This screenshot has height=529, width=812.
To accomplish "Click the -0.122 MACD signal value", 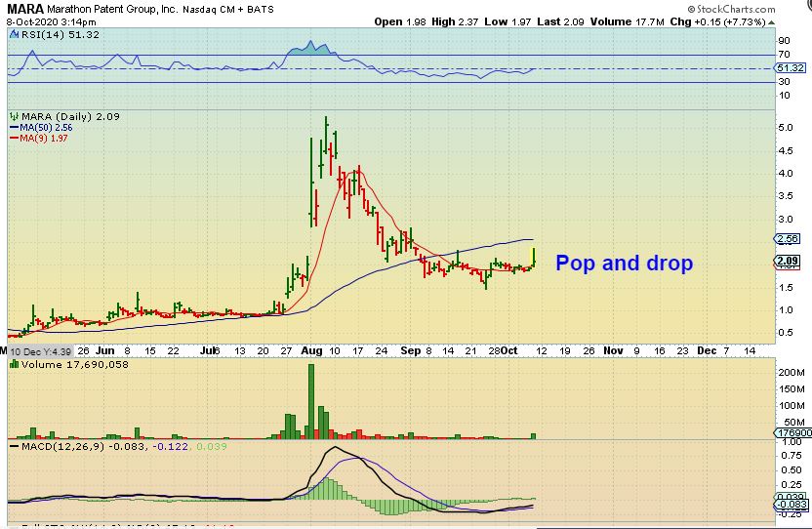I will point(171,446).
